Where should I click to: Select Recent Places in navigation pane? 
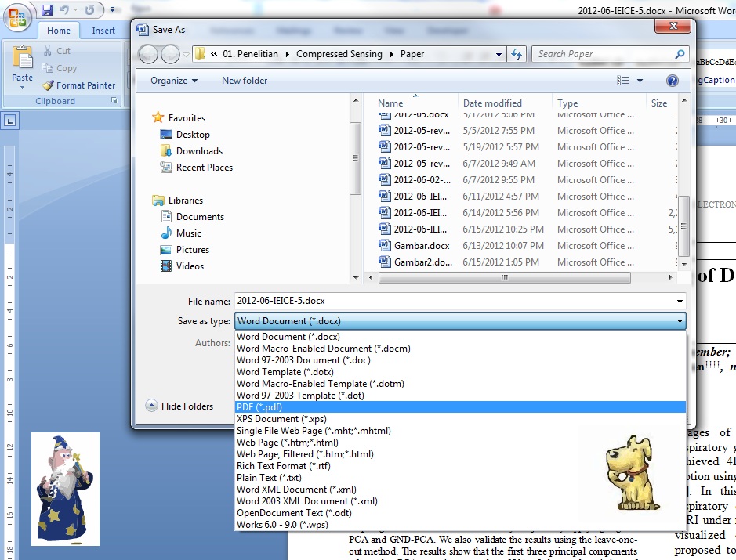(196, 168)
